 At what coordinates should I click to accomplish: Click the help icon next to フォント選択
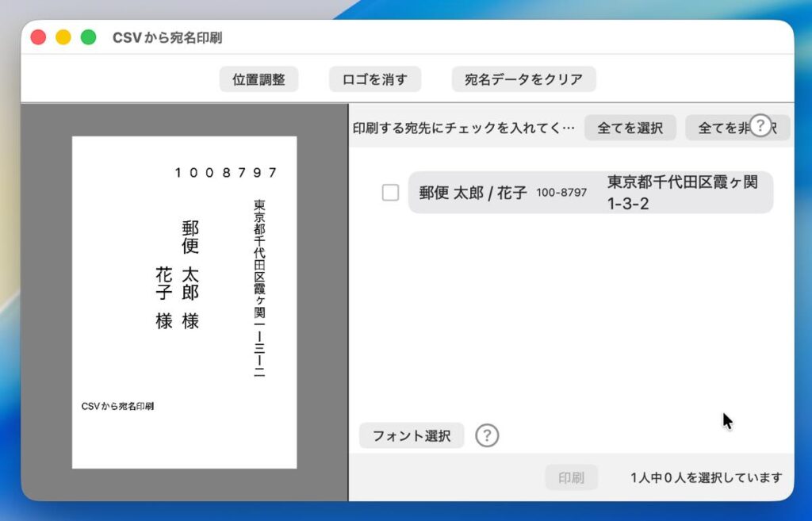tap(487, 435)
